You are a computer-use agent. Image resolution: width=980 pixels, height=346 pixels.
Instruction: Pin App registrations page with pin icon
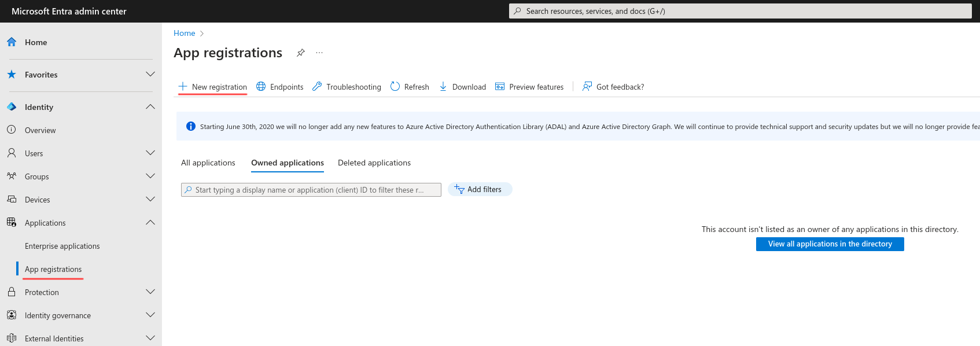pos(301,53)
